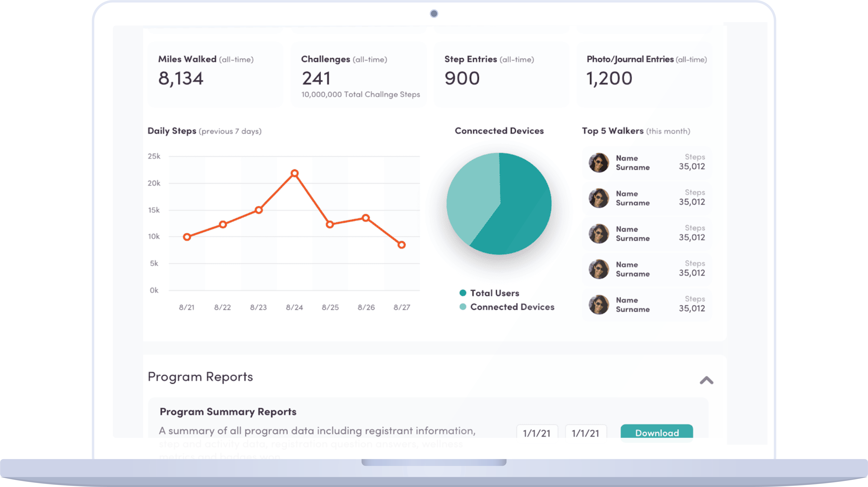Click the Connected Devices legend dot

pyautogui.click(x=463, y=307)
